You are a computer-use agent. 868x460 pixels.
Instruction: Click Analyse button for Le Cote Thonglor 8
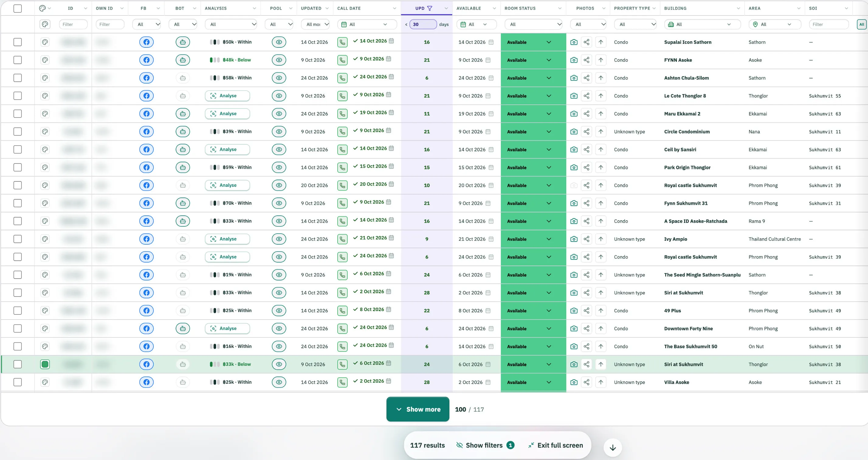coord(227,96)
